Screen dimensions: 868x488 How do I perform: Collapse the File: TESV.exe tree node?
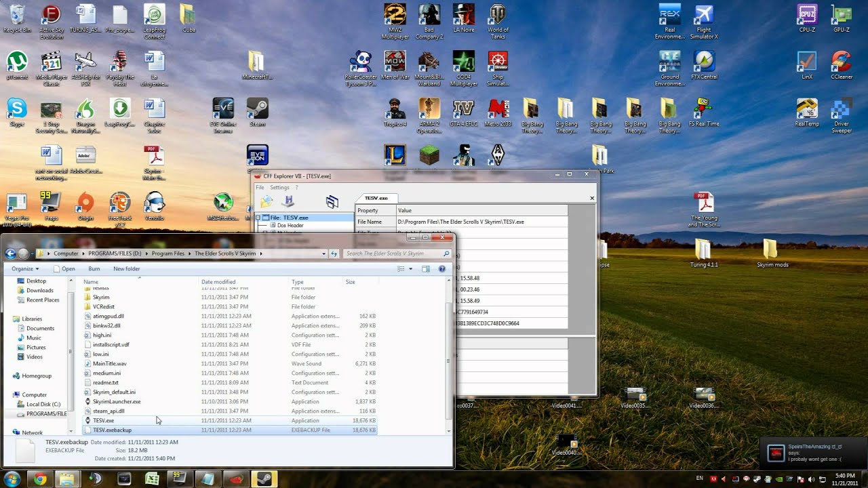tap(258, 218)
